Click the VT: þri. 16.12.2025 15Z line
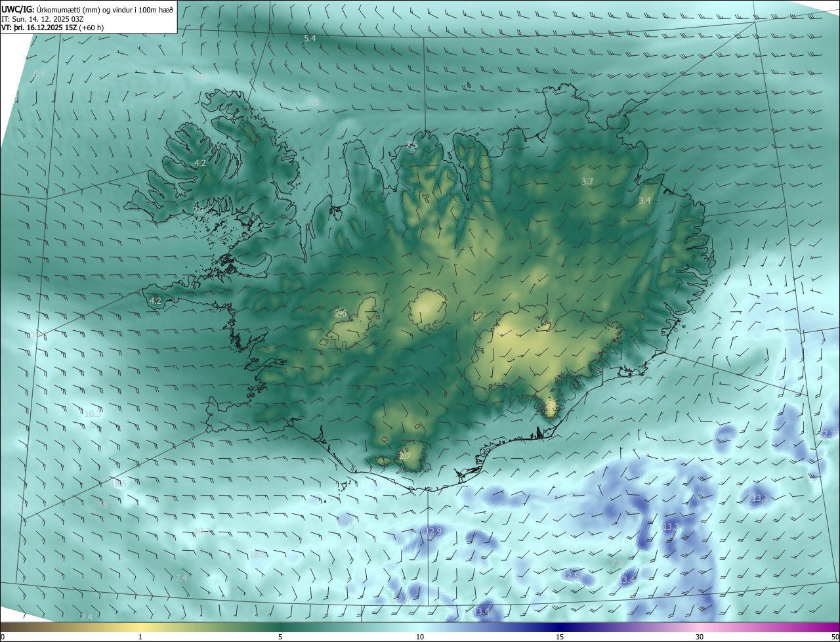840x642 pixels. point(52,28)
